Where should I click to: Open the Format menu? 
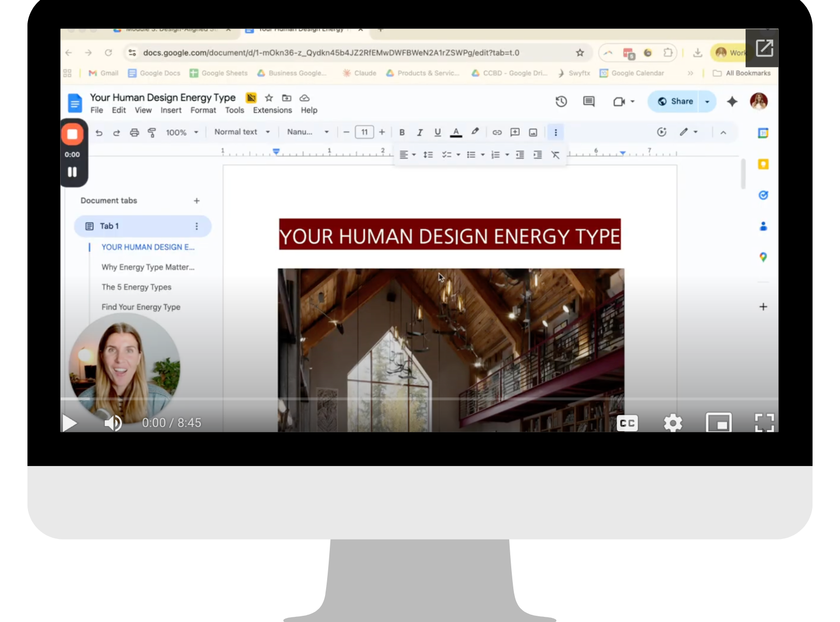click(203, 110)
